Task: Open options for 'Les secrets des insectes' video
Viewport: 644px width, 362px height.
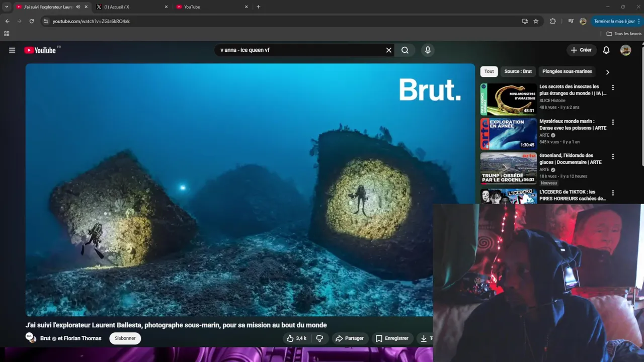Action: coord(613,87)
